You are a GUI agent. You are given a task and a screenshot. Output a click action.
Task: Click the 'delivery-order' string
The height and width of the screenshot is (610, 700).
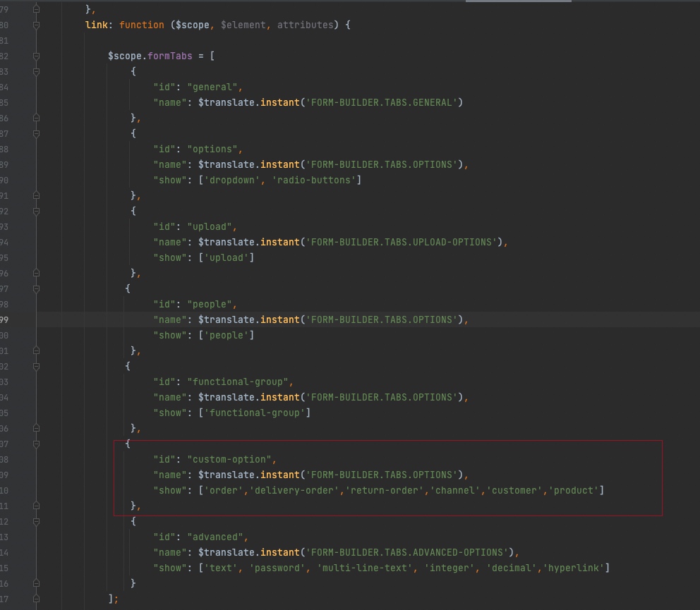point(294,490)
